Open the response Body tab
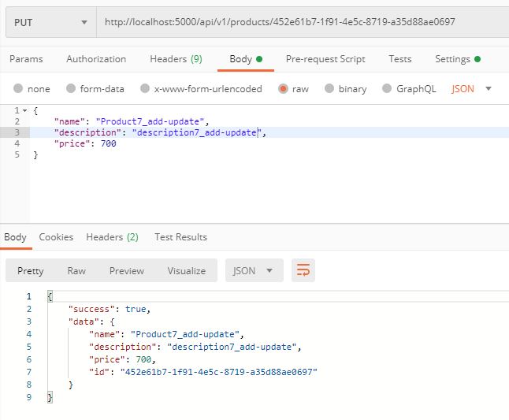The width and height of the screenshot is (509, 420). [x=15, y=237]
